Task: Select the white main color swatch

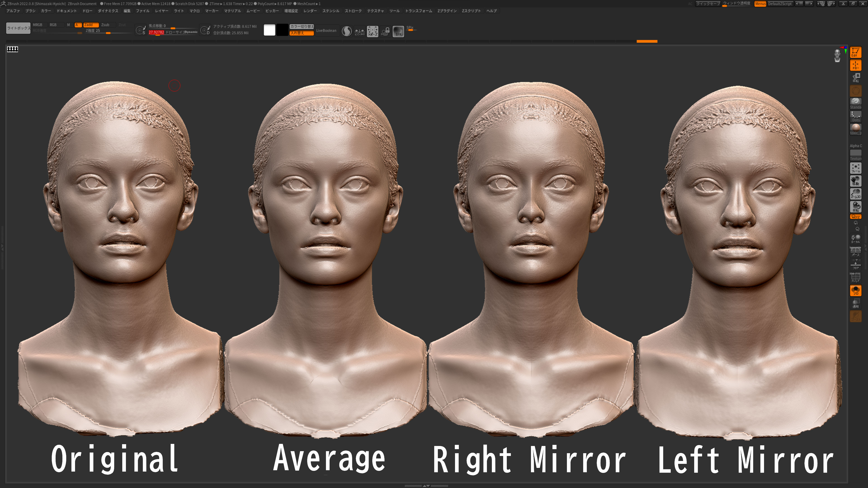Action: pyautogui.click(x=269, y=30)
